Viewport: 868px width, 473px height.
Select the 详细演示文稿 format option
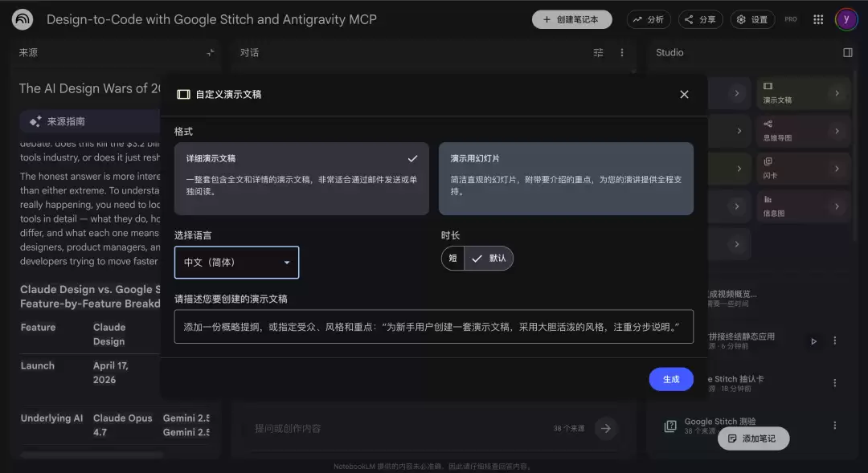click(x=301, y=179)
